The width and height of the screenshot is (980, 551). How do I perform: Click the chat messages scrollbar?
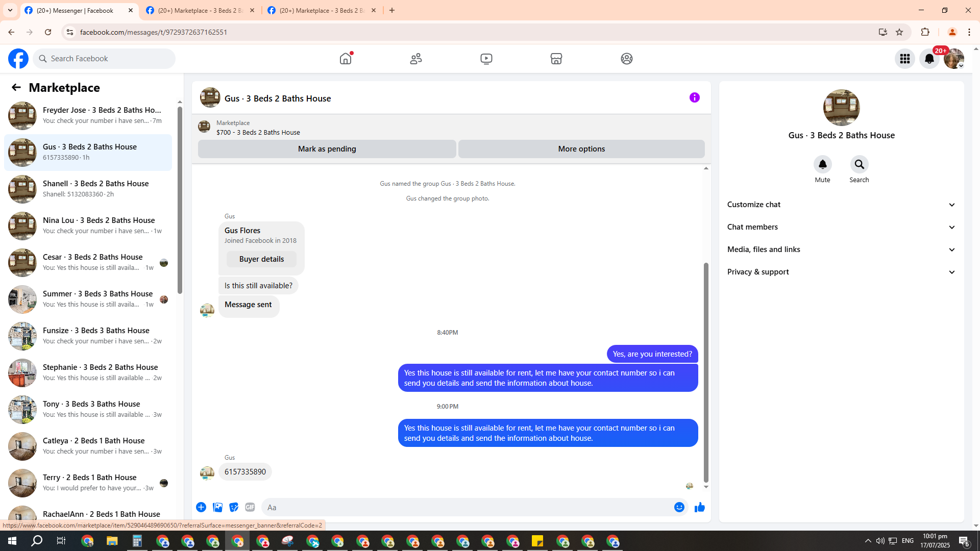[x=706, y=372]
